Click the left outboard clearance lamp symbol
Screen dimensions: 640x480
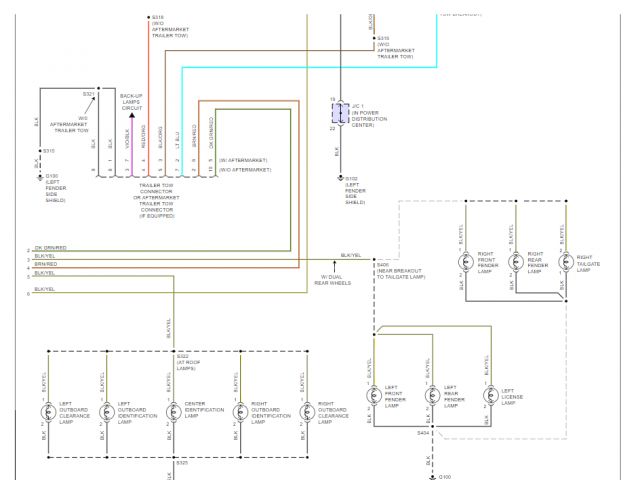[x=46, y=412]
